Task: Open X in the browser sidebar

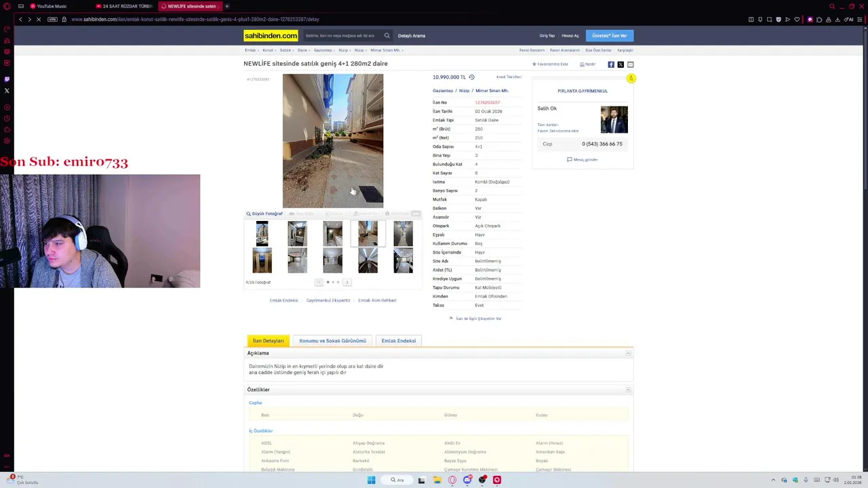Action: pyautogui.click(x=7, y=91)
